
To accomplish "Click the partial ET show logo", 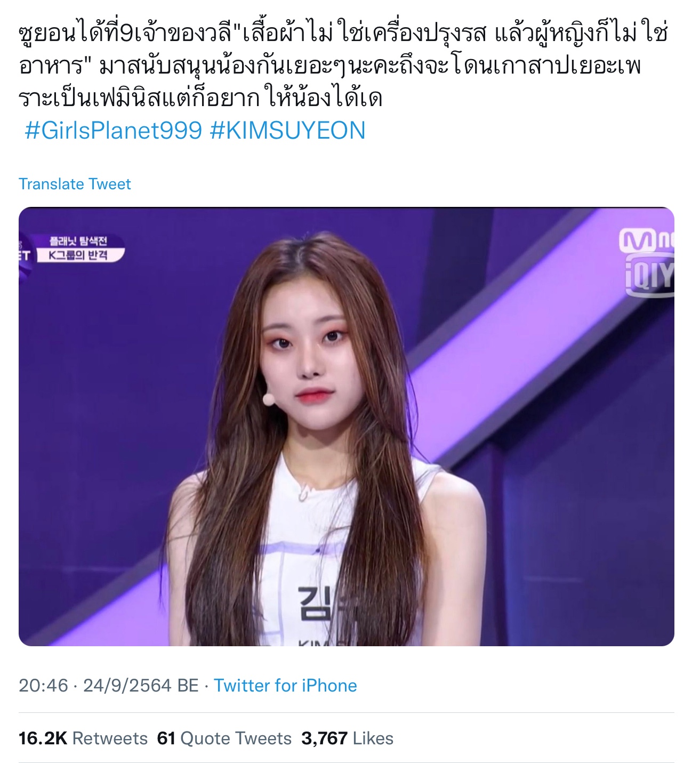I will point(25,255).
